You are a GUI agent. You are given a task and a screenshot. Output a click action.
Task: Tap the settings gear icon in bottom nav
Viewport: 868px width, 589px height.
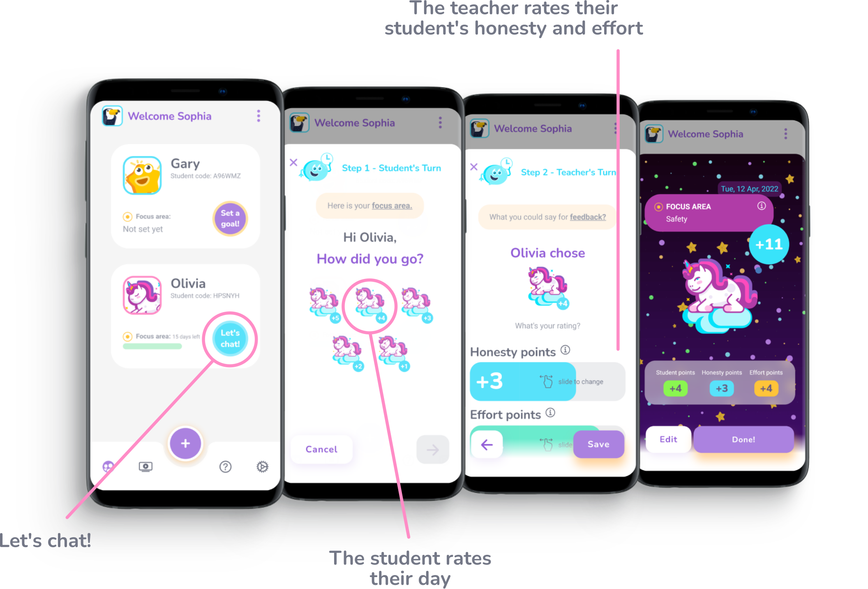(262, 467)
